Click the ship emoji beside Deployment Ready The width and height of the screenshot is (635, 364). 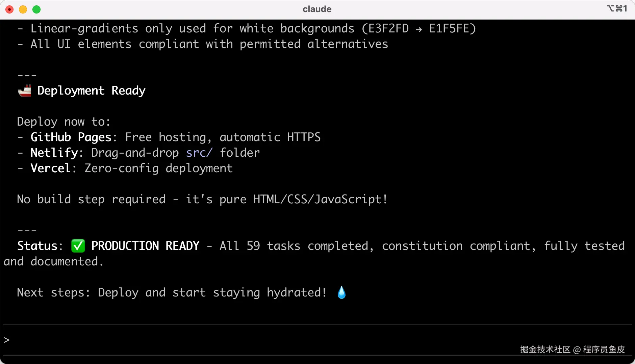[24, 90]
